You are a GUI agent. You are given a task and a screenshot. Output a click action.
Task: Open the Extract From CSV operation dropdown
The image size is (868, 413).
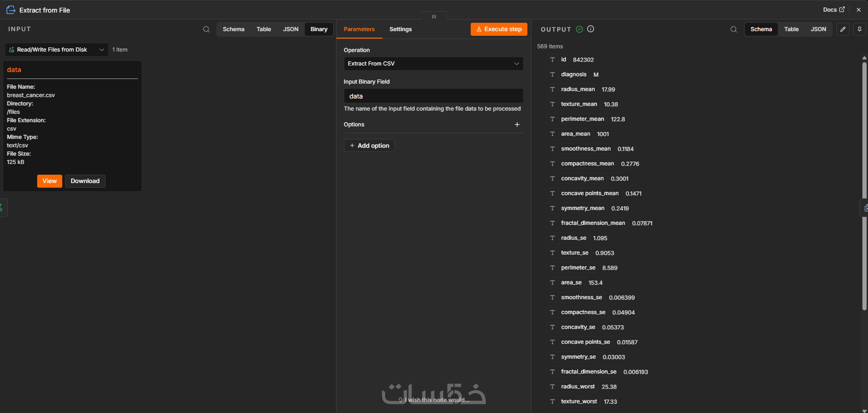[434, 64]
